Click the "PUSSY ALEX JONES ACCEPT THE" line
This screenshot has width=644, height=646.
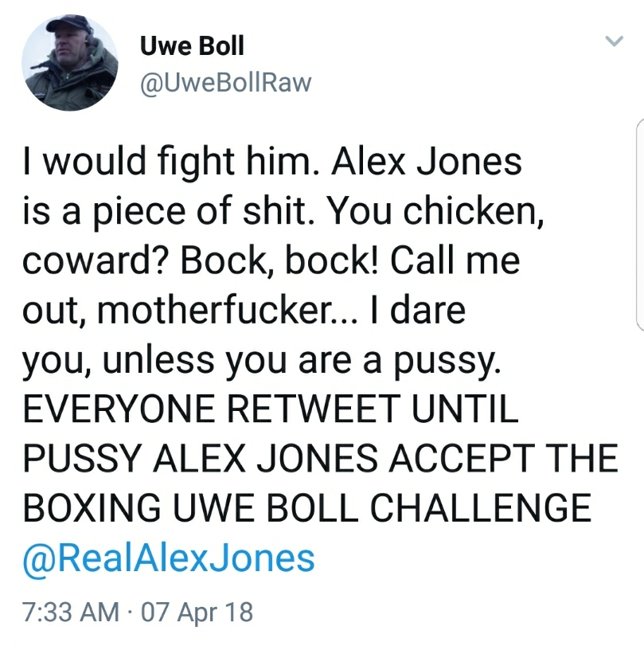[x=321, y=458]
